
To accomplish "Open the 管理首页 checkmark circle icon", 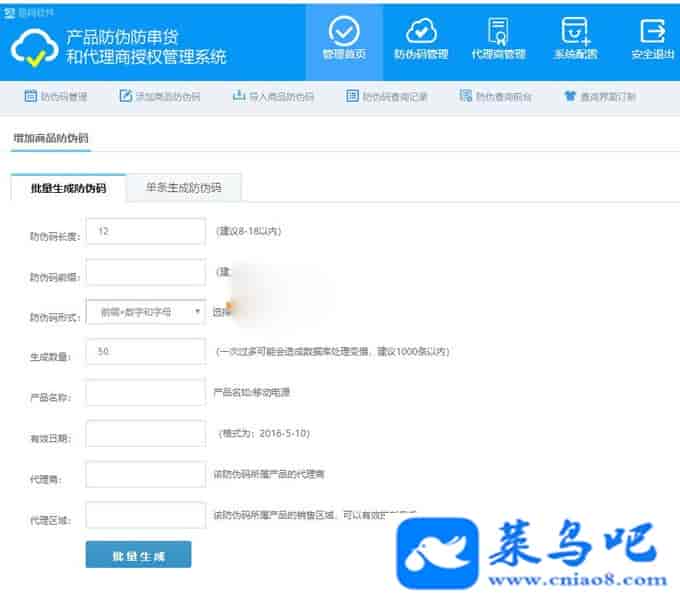I will click(344, 31).
